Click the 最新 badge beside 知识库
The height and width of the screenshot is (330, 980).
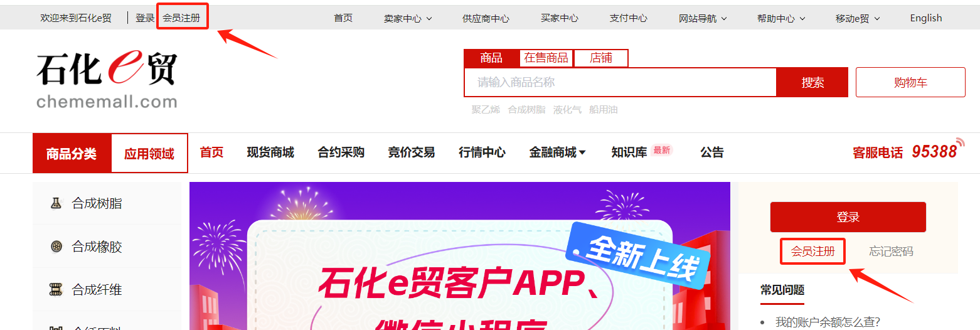tap(662, 150)
